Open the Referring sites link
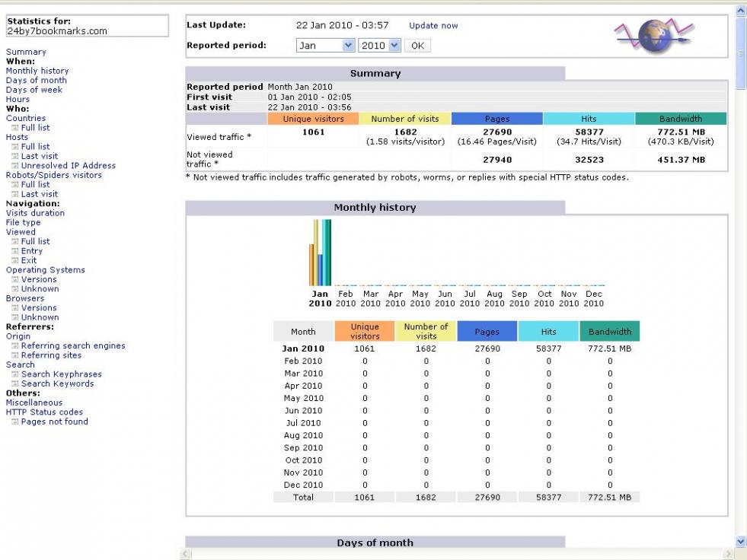 [x=51, y=355]
